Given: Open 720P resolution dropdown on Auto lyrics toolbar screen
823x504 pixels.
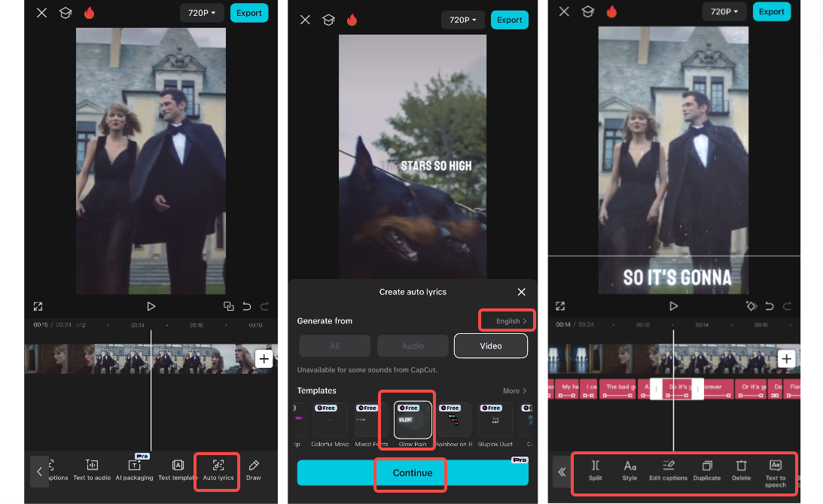Looking at the screenshot, I should coord(202,13).
